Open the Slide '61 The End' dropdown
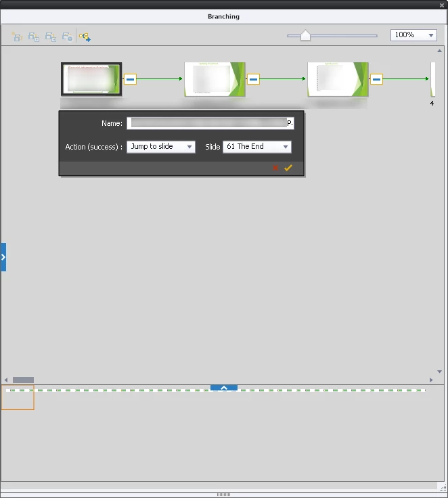 pos(257,147)
